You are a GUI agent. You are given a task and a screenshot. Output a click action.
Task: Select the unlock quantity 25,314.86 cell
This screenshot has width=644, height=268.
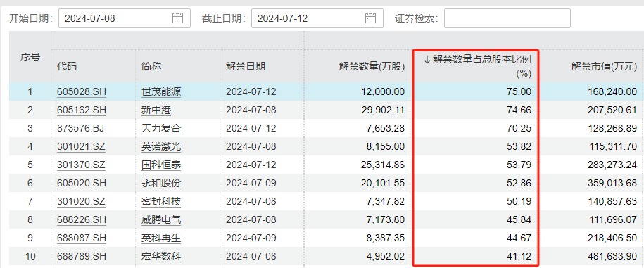[x=358, y=165]
